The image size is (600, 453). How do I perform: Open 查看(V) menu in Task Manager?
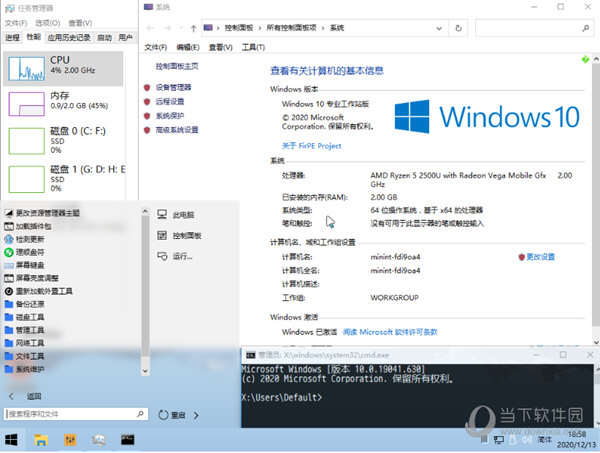80,23
